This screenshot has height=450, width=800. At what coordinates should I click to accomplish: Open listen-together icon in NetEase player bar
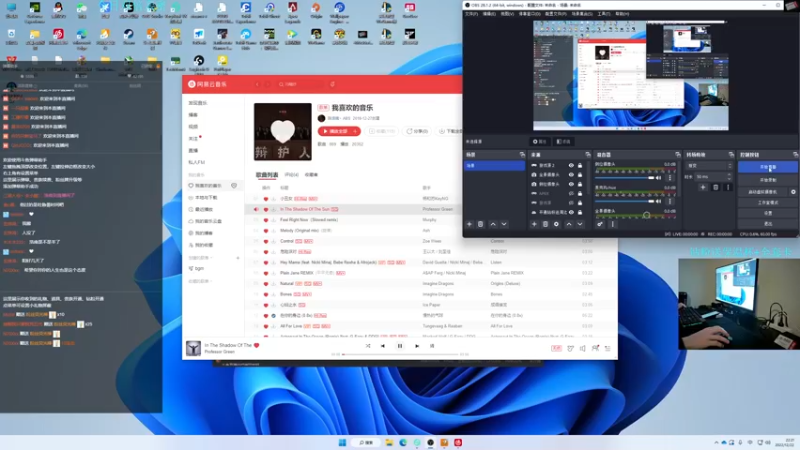[595, 348]
